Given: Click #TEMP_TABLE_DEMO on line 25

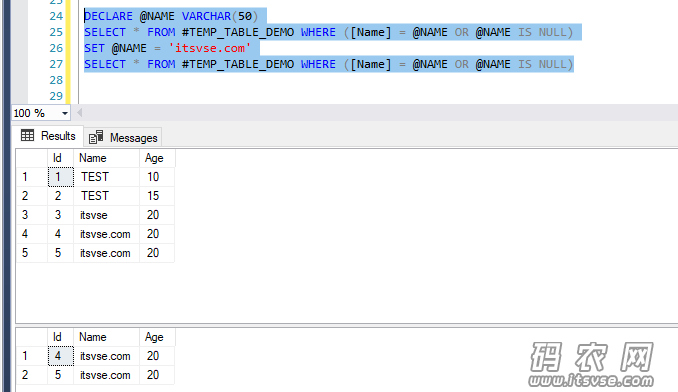Looking at the screenshot, I should [x=237, y=32].
